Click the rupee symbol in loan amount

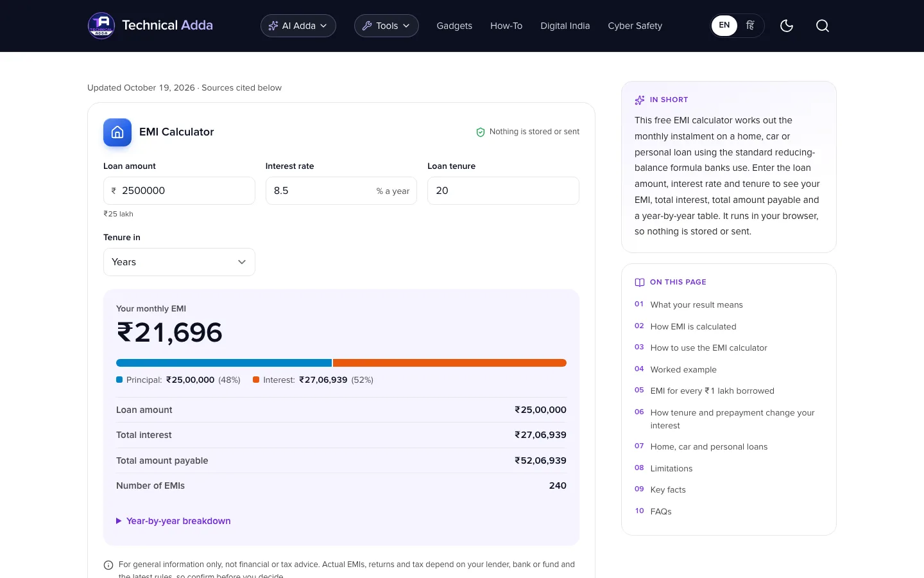pyautogui.click(x=114, y=191)
